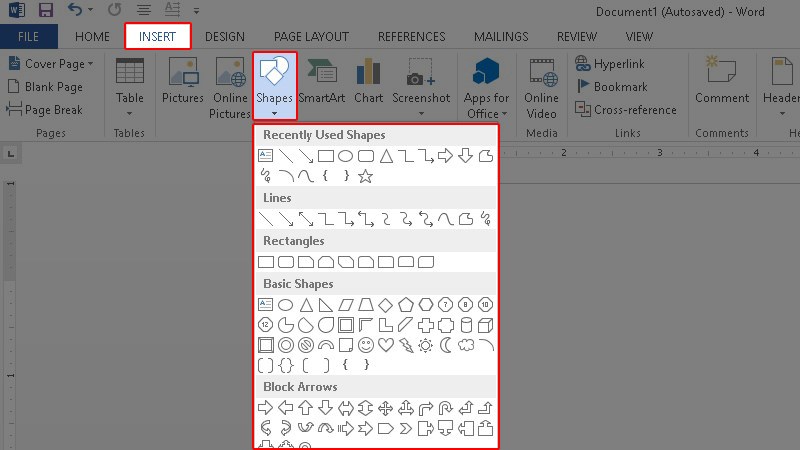Viewport: 800px width, 450px height.
Task: Select the Moon shape
Action: coord(446,345)
